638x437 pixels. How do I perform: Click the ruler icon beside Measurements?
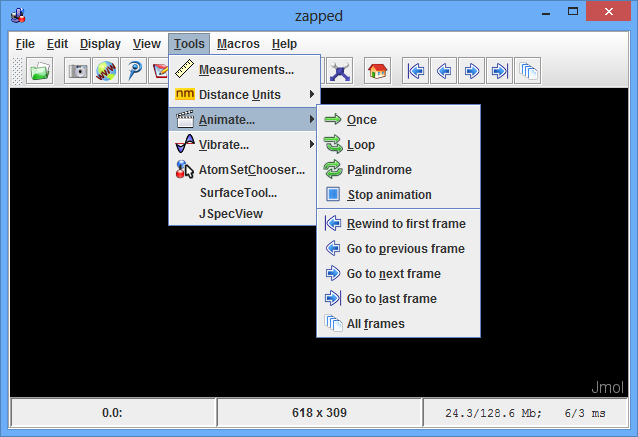tap(184, 69)
